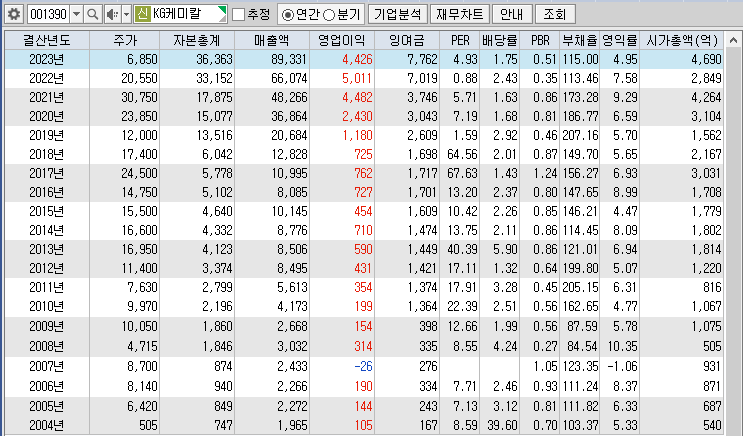Select the 2016년 row label
The width and height of the screenshot is (743, 436).
point(46,192)
